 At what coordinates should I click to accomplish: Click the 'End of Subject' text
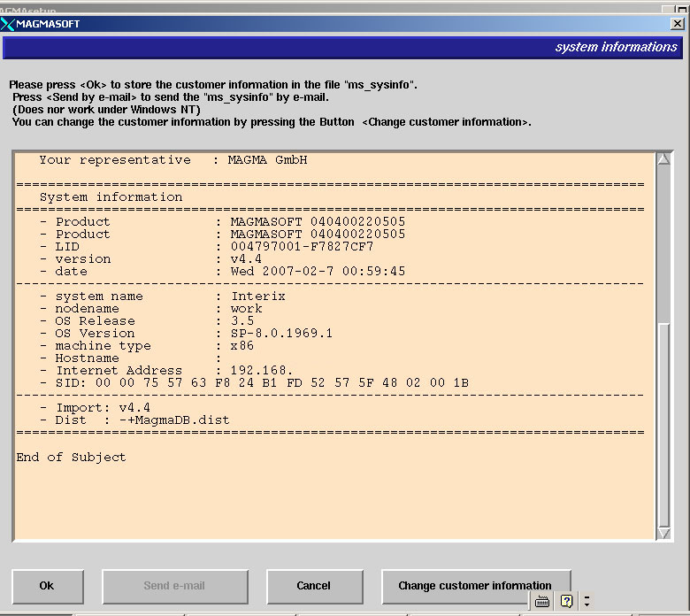pos(72,457)
